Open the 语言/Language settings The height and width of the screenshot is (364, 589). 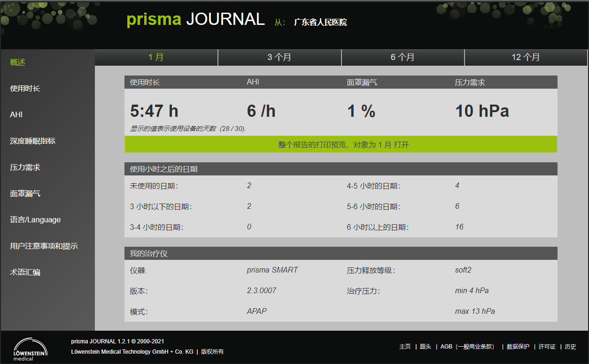[36, 220]
